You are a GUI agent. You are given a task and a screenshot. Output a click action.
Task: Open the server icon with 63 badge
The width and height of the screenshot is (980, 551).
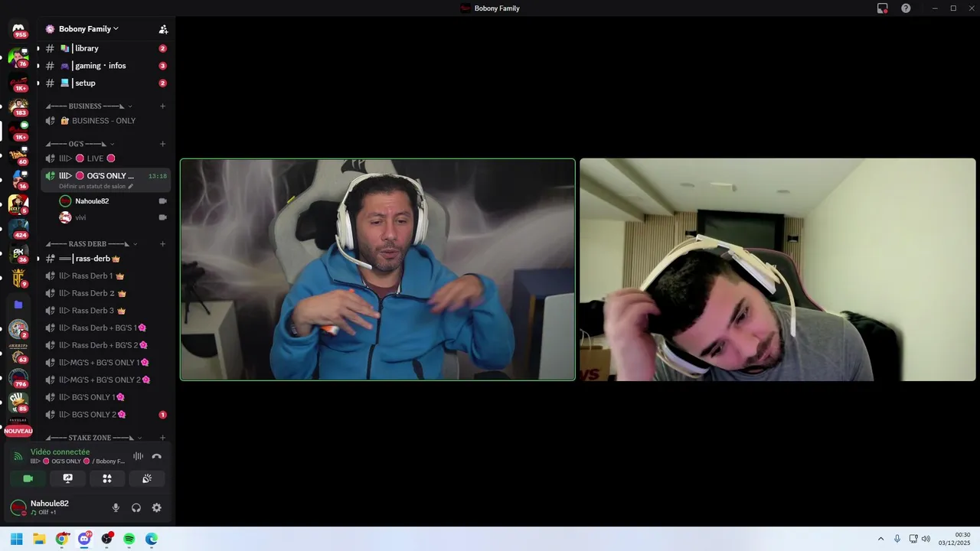click(x=18, y=353)
